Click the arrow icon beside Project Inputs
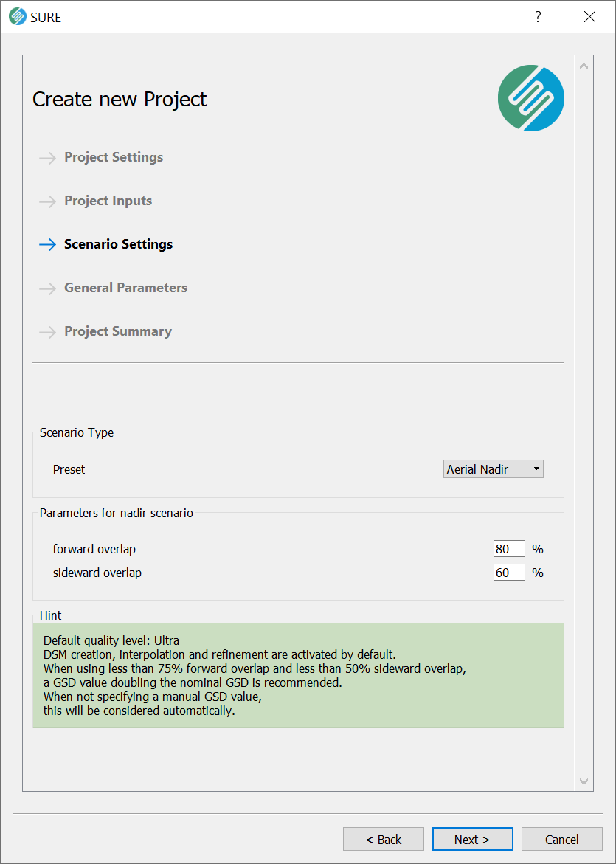616x864 pixels. pos(47,201)
